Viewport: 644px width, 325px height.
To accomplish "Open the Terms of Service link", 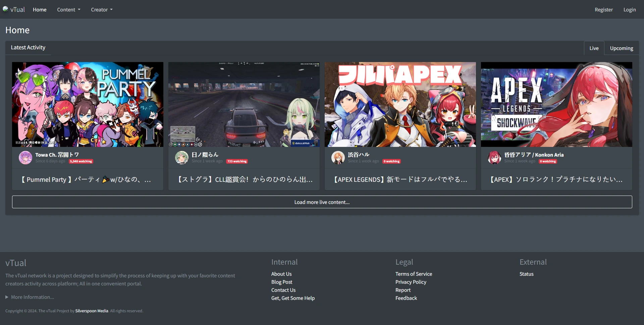I will click(414, 274).
